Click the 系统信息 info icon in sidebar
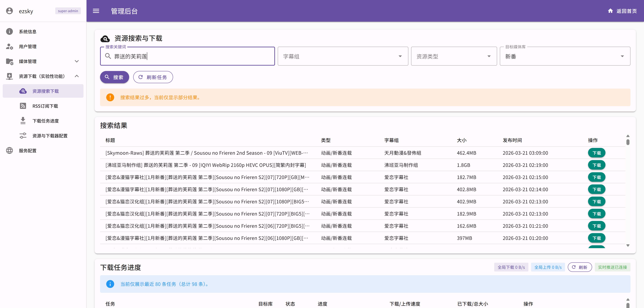Viewport: 644px width, 308px height. 9,31
